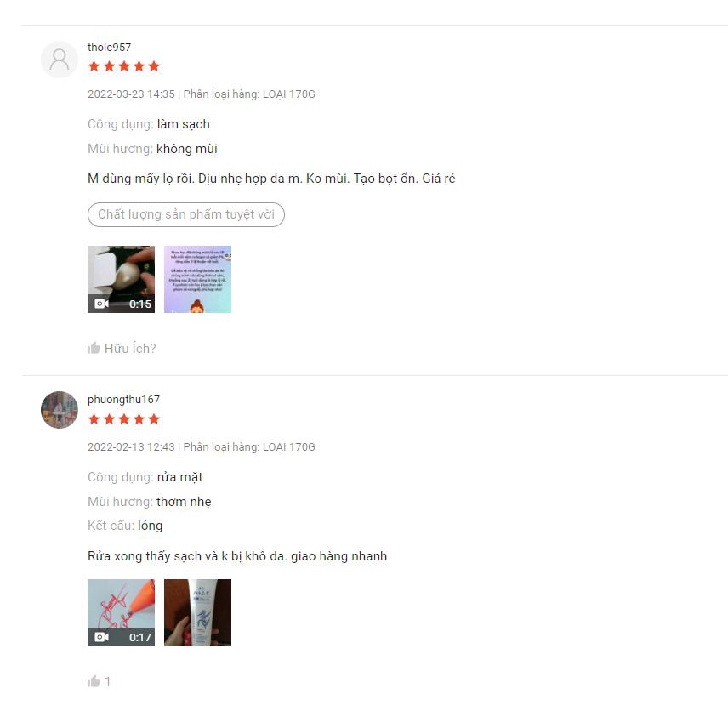Image resolution: width=728 pixels, height=728 pixels.
Task: Click phuongthu167's five-star rating
Action: click(x=124, y=419)
